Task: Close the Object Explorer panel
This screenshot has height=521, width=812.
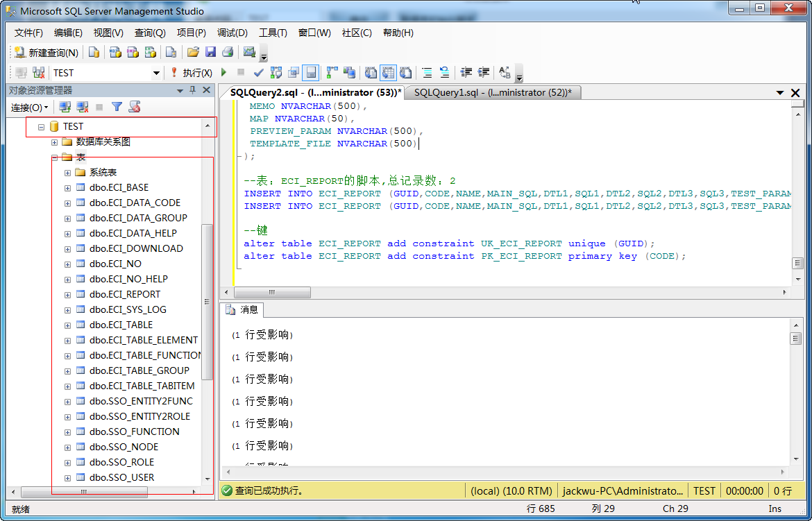Action: [207, 90]
